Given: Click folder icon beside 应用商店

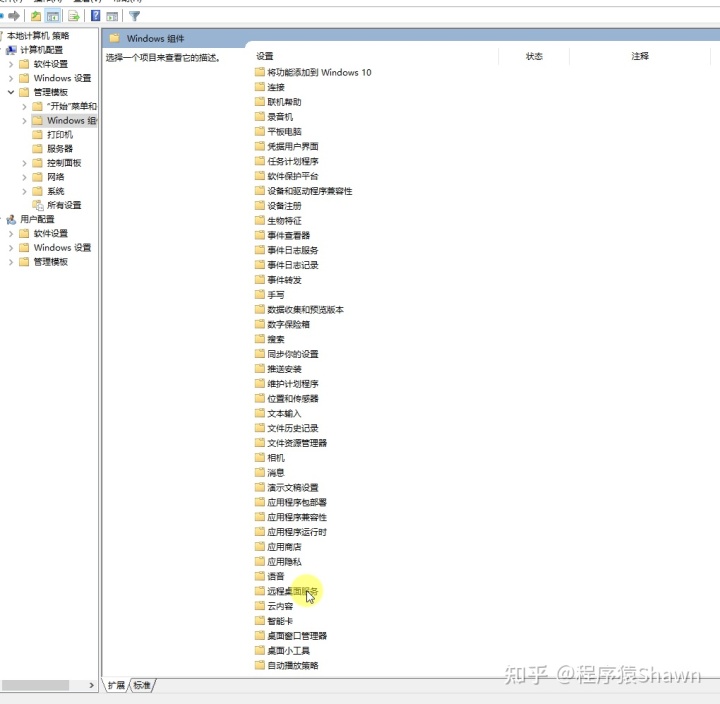Looking at the screenshot, I should [260, 546].
